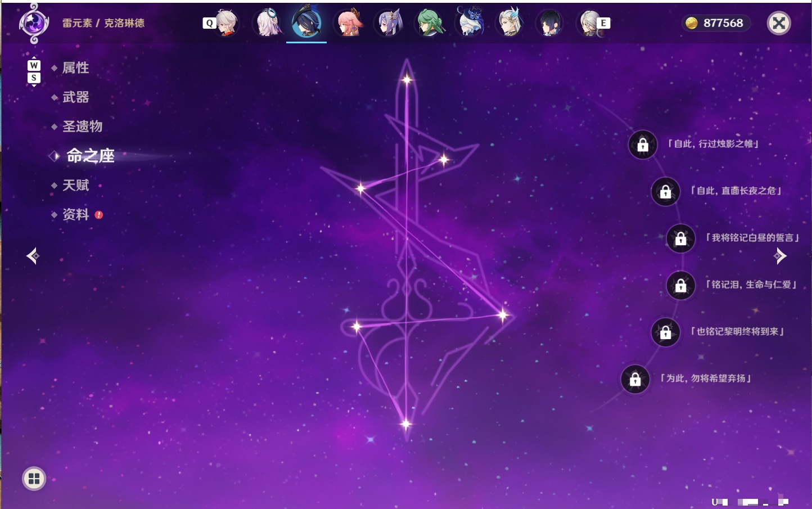This screenshot has width=812, height=509.
Task: Open constellation 「自此, 直面长夜之危」 label
Action: [x=736, y=191]
